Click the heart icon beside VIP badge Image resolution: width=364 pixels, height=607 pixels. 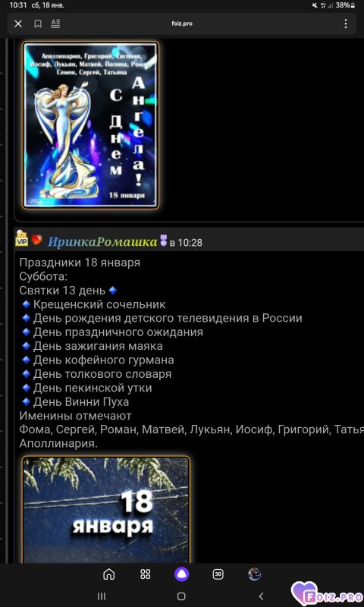click(36, 240)
